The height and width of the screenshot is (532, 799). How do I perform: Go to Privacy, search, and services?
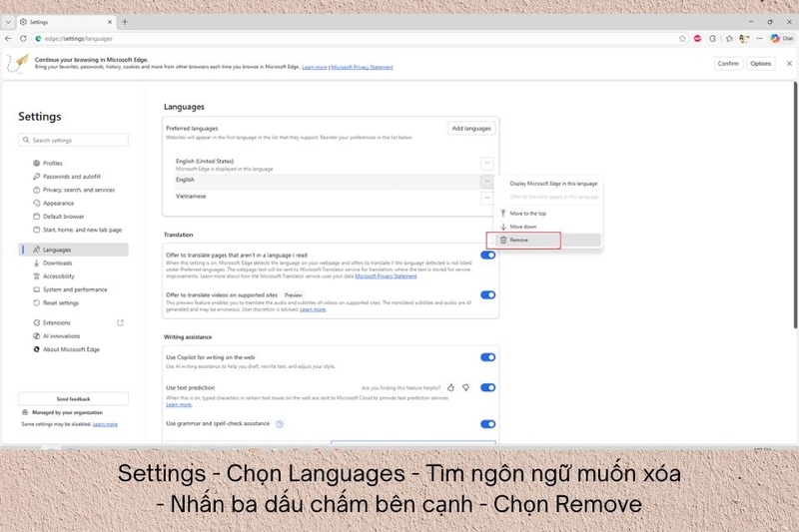coord(73,190)
